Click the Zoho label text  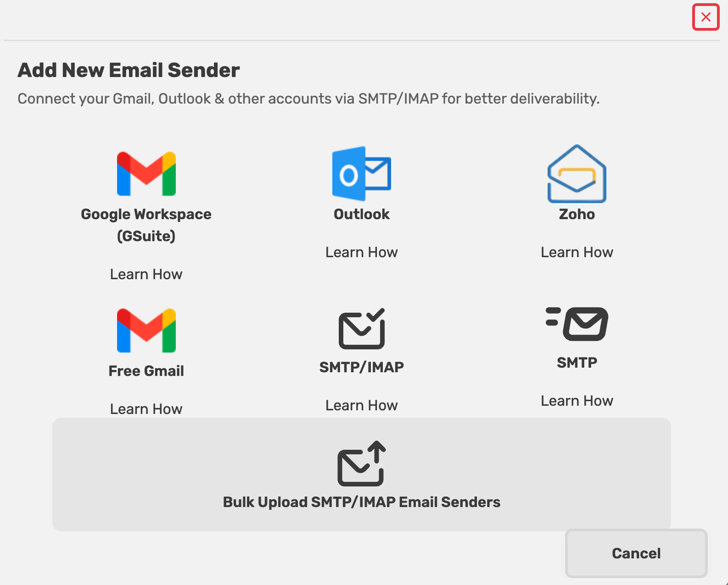click(x=577, y=214)
